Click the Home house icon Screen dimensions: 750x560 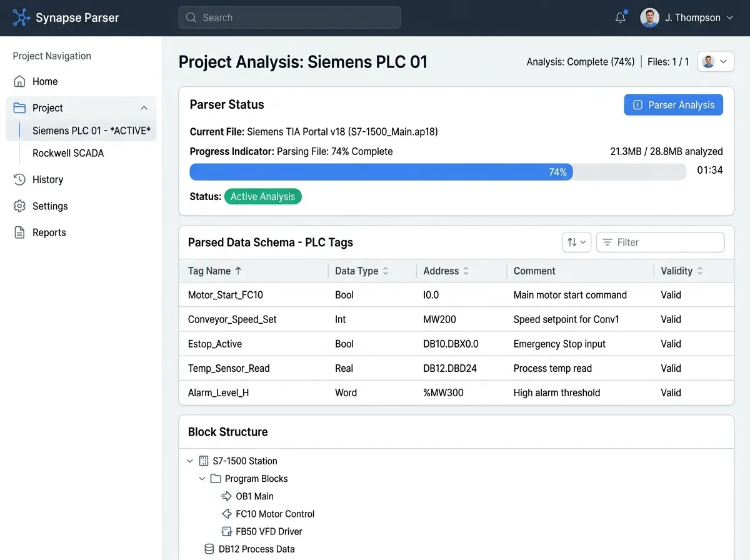[x=19, y=81]
